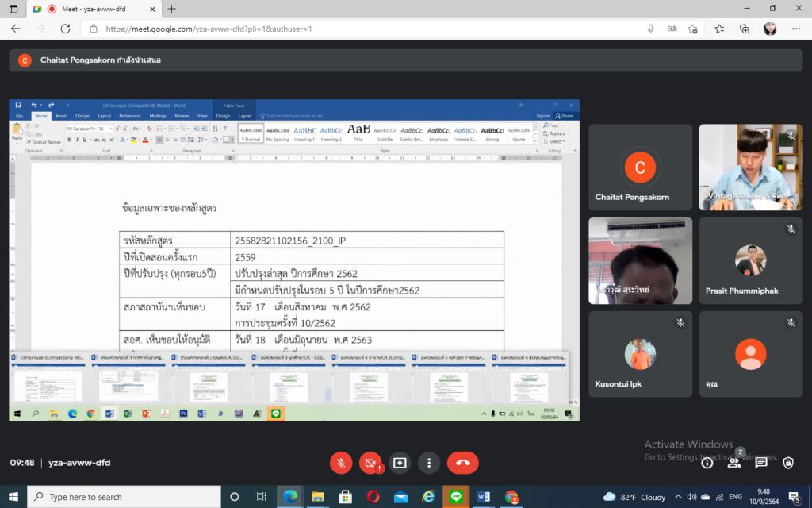Select the Prasit Phummiphak participant tile

pyautogui.click(x=750, y=260)
